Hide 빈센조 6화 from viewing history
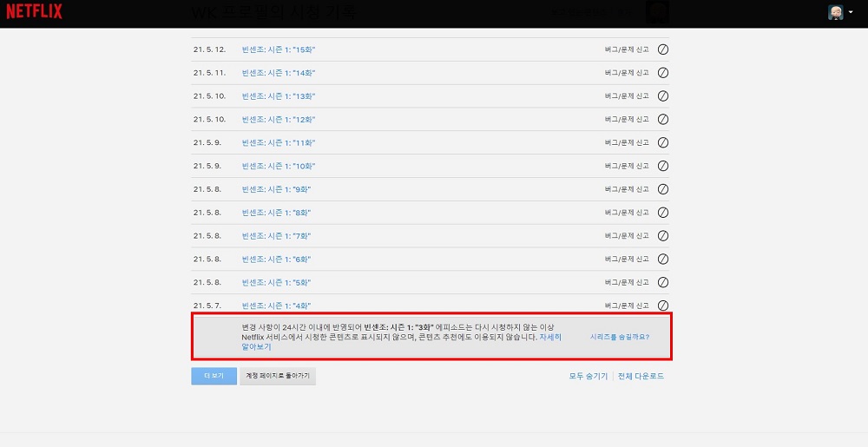868x447 pixels. (662, 259)
